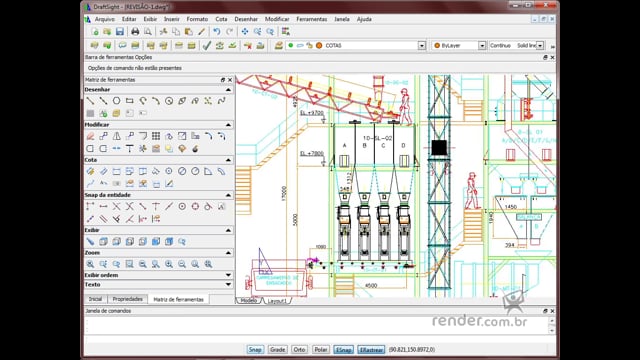
Task: Select the Circle tool in Desenhar
Action: [116, 100]
